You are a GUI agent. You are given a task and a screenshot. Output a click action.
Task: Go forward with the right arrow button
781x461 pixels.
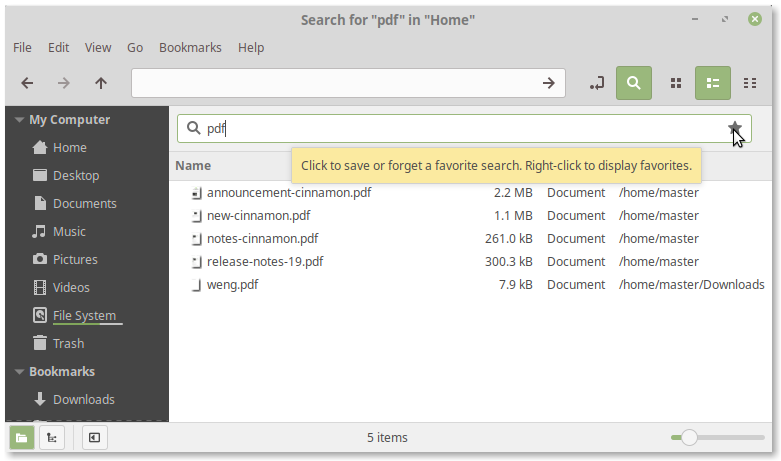click(x=63, y=83)
